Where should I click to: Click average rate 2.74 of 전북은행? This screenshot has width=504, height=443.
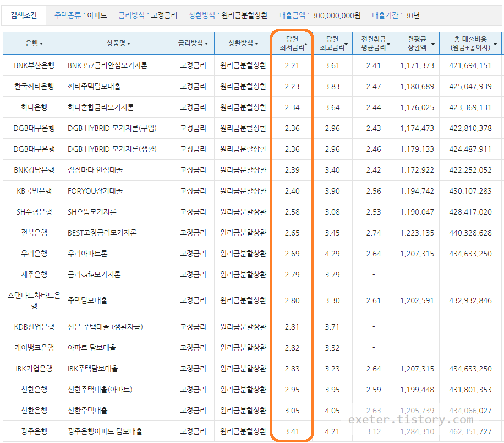[374, 233]
